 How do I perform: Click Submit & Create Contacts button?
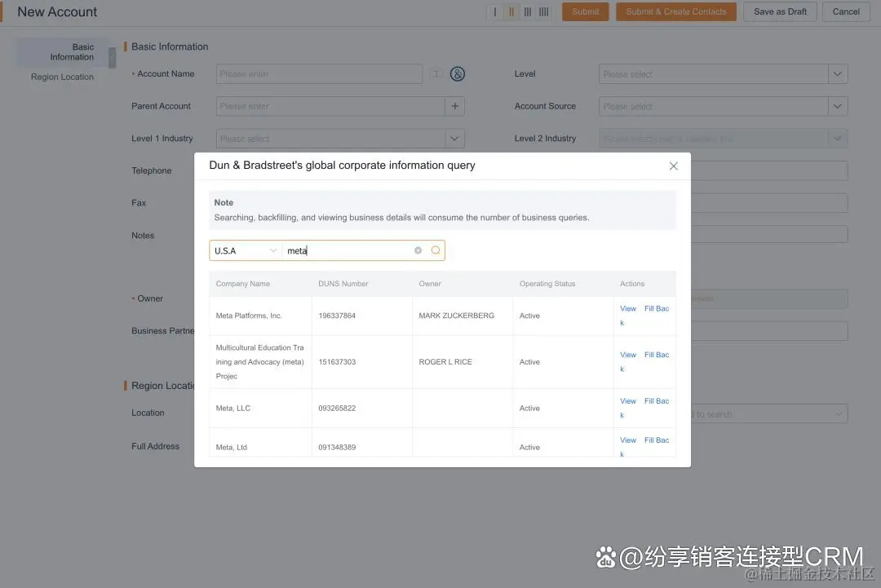pyautogui.click(x=676, y=11)
